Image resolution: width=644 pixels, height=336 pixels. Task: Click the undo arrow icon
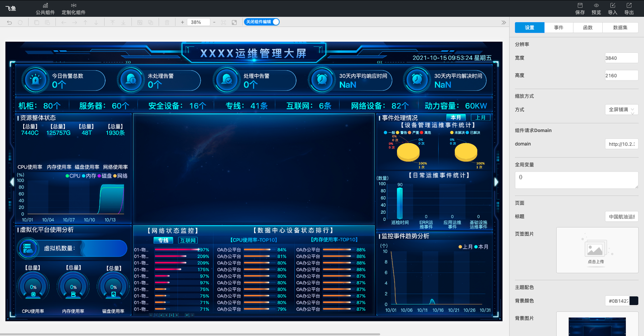(x=9, y=22)
